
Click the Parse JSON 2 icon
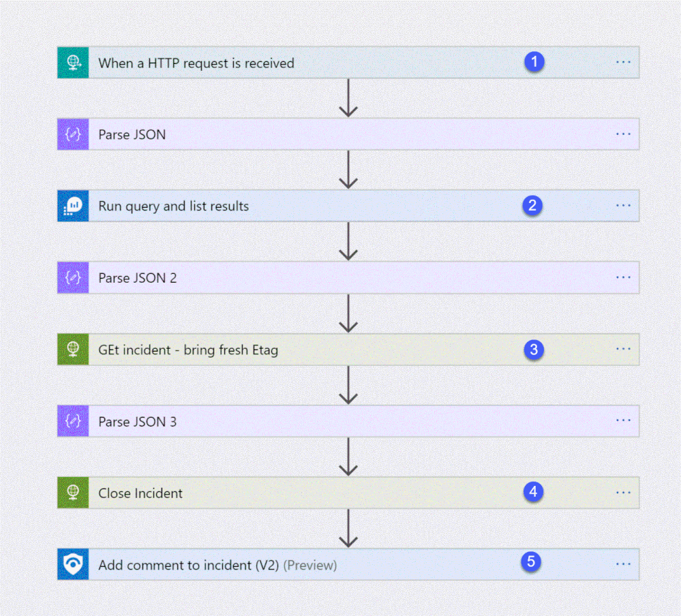(x=73, y=277)
